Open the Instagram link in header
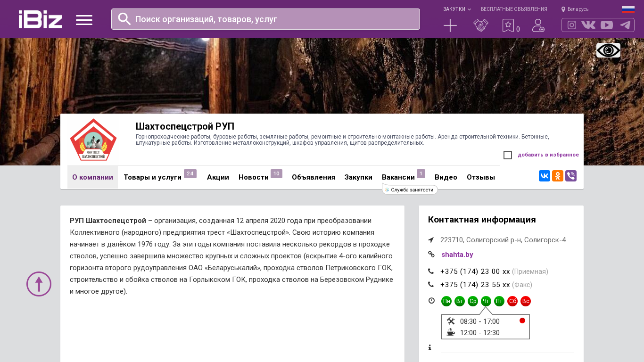 [572, 25]
